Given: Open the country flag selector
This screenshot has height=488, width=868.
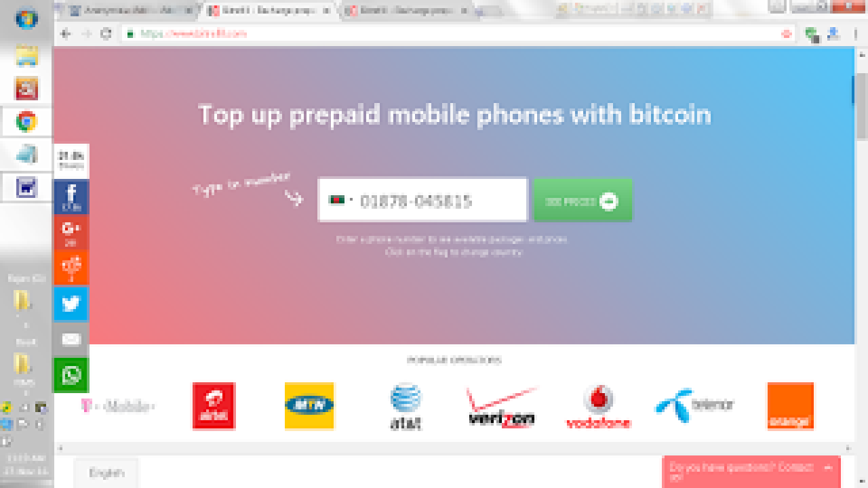Looking at the screenshot, I should click(339, 200).
